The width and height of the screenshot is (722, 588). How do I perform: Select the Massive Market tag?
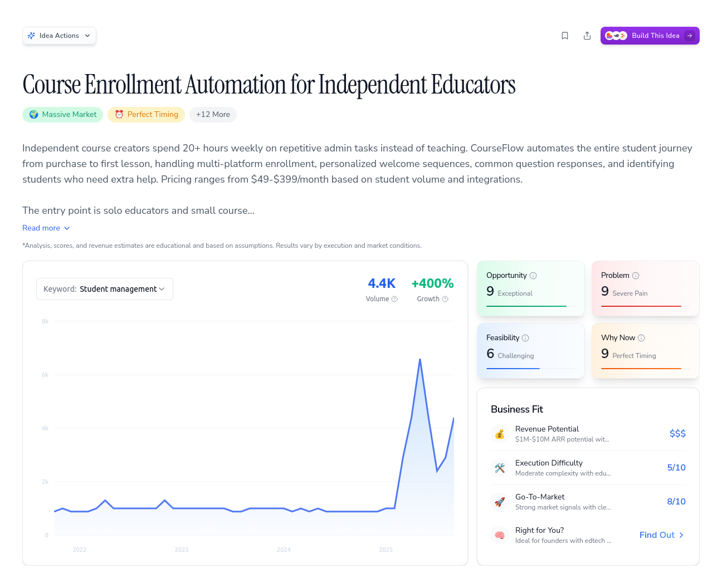tap(62, 114)
